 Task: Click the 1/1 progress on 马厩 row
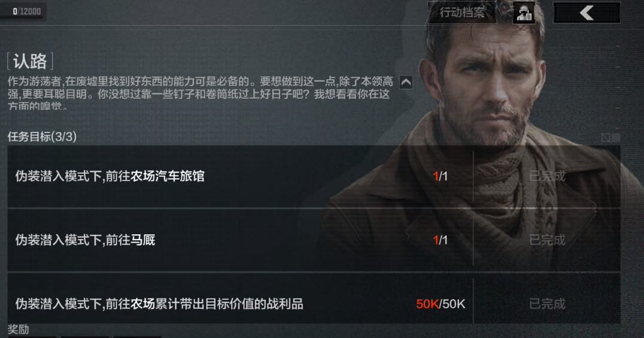pos(441,240)
